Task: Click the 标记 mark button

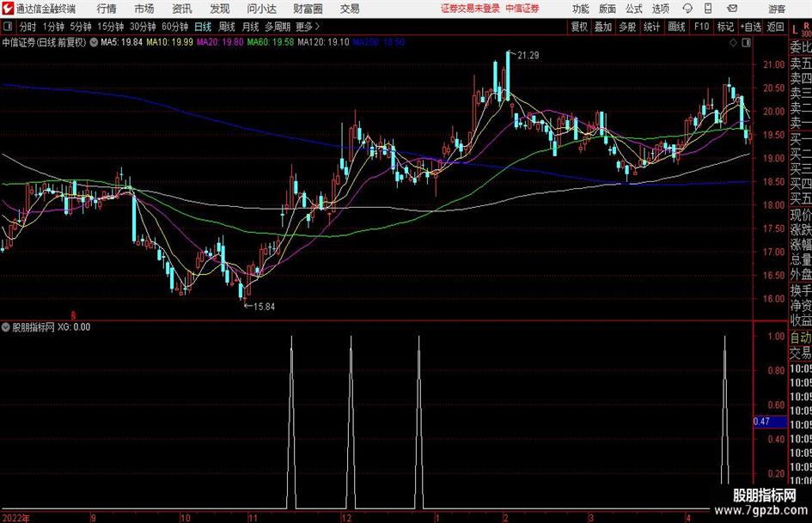Action: pos(725,27)
